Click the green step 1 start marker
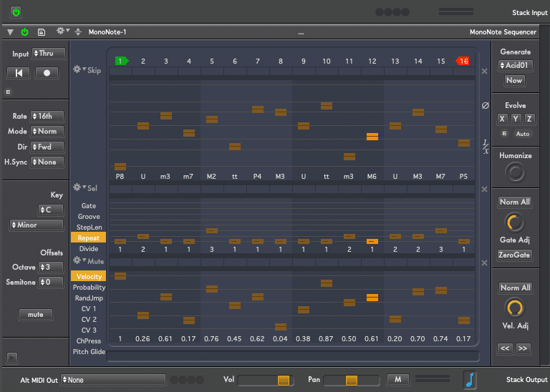The width and height of the screenshot is (550, 392). (122, 61)
